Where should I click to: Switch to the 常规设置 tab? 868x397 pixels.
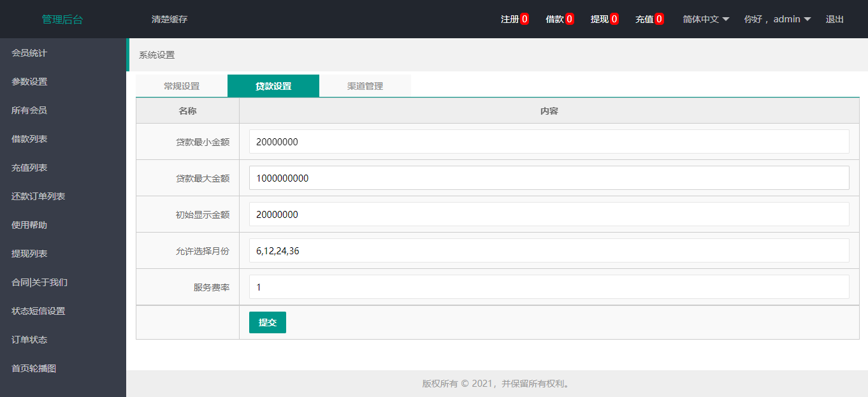tap(182, 86)
